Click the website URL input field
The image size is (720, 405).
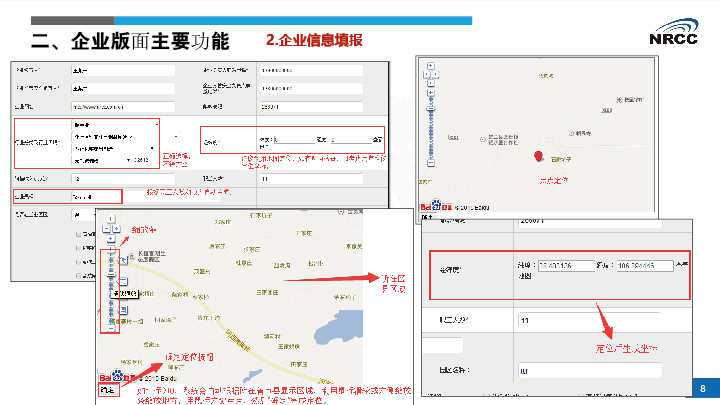coord(122,105)
